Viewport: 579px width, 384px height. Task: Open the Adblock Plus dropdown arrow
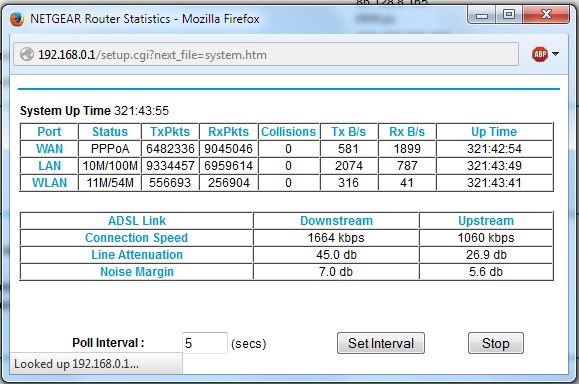click(555, 54)
